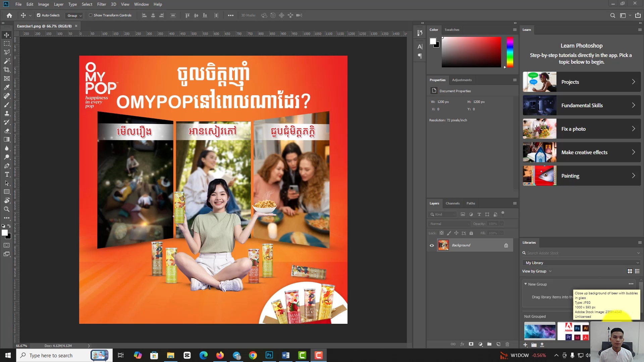Select the Pen tool

(x=7, y=166)
